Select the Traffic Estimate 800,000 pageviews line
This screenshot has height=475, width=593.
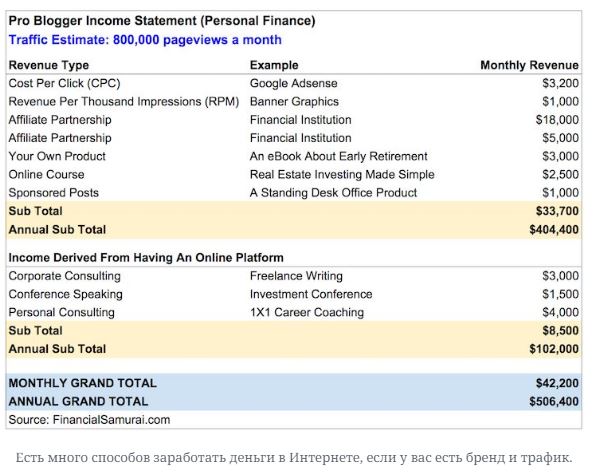coord(145,40)
